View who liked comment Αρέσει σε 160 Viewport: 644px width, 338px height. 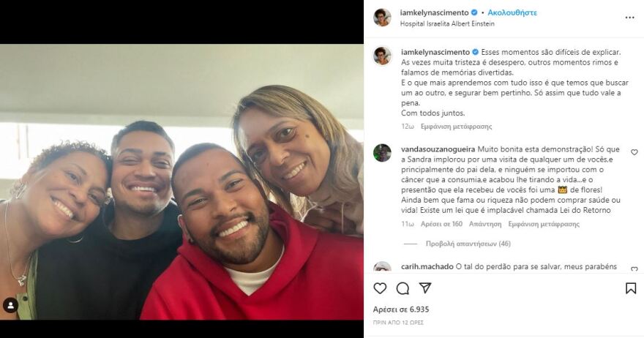point(441,225)
